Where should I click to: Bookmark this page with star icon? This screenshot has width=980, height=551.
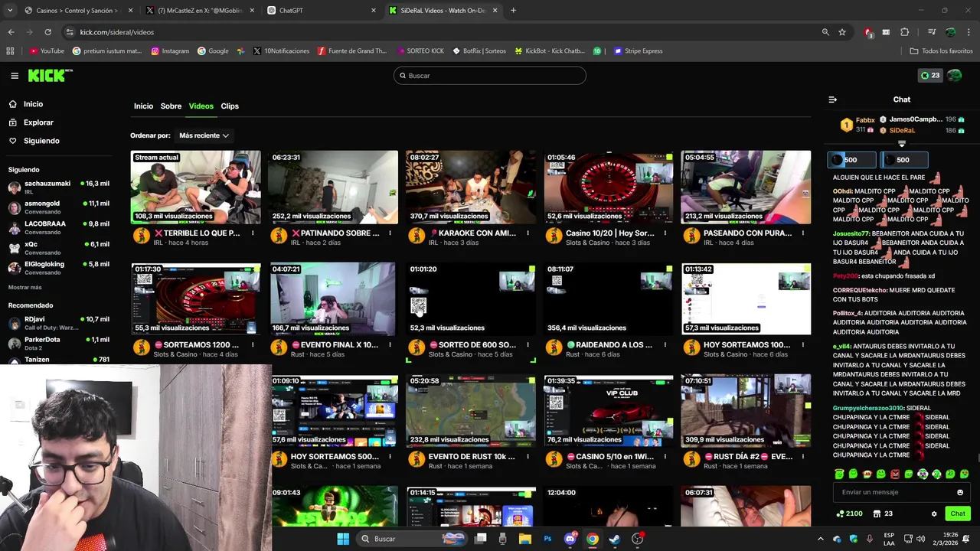pos(842,32)
